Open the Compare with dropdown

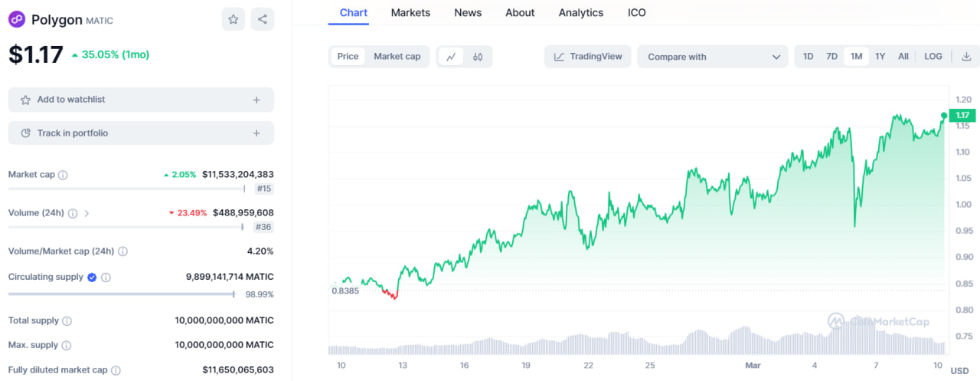712,57
